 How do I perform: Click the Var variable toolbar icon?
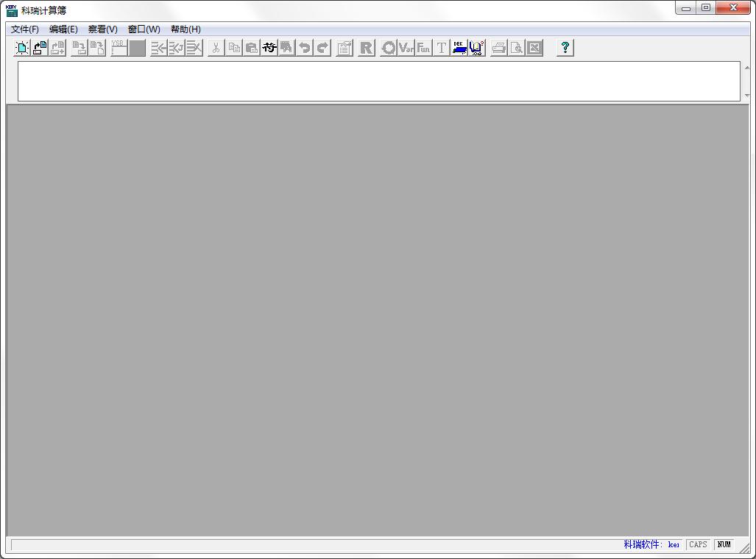point(406,48)
